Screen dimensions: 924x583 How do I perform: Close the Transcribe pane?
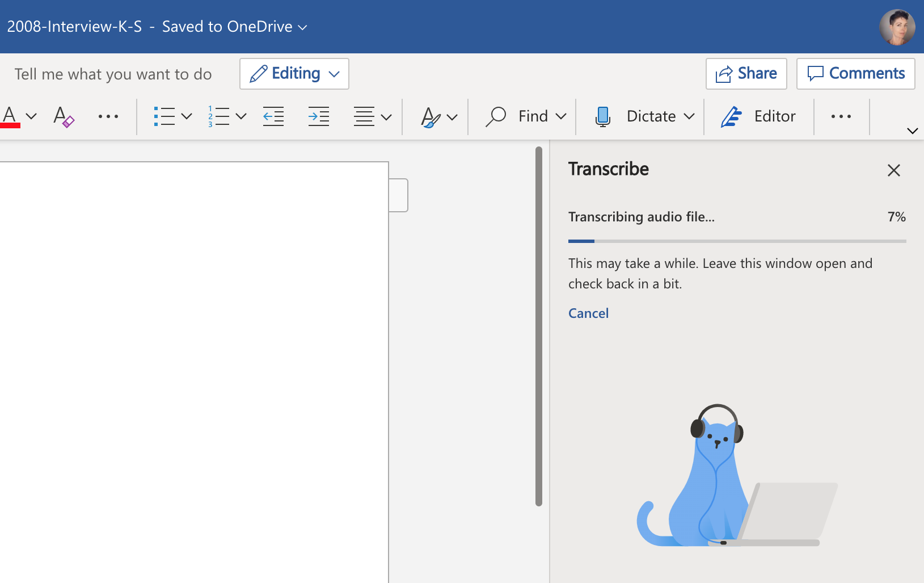894,170
